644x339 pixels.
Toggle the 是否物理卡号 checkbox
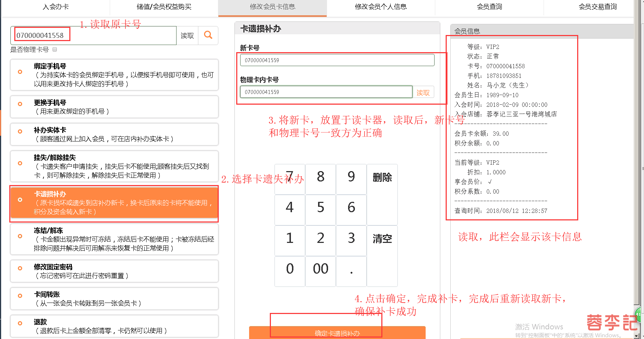(x=55, y=49)
